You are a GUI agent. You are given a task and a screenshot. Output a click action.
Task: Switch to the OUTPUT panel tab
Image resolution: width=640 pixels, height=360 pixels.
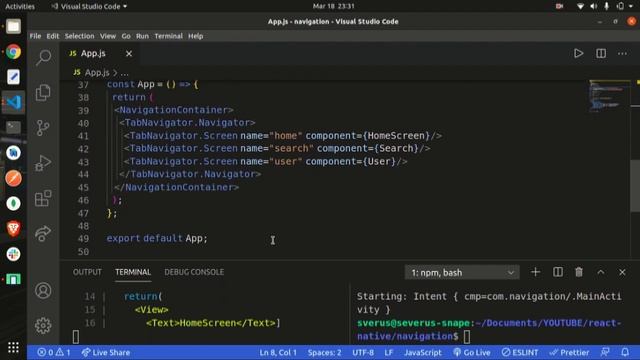point(87,272)
